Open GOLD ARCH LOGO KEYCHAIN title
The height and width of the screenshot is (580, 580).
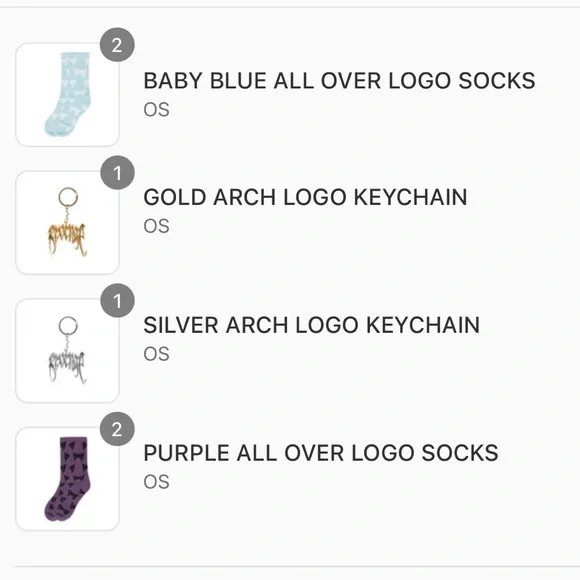305,197
